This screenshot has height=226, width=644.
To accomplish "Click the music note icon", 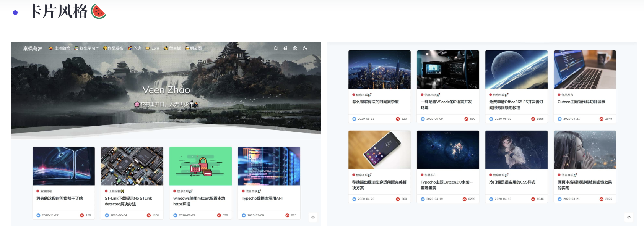I will tap(285, 48).
